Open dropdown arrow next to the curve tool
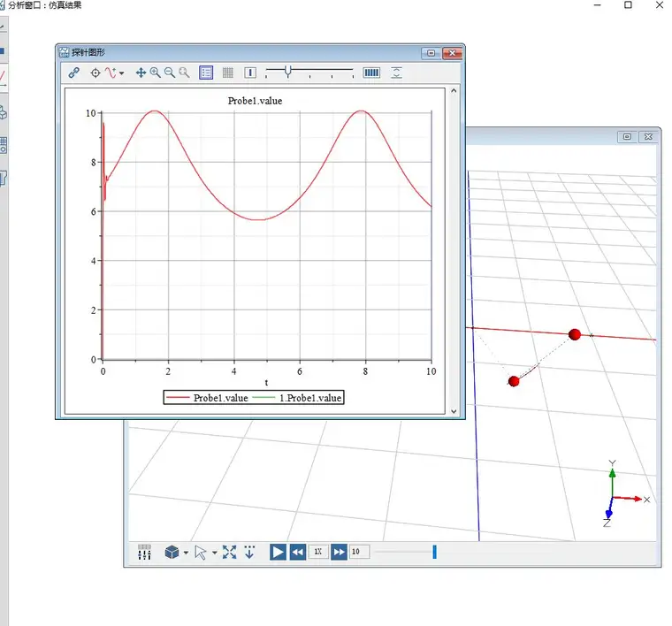This screenshot has width=672, height=626. pos(122,73)
